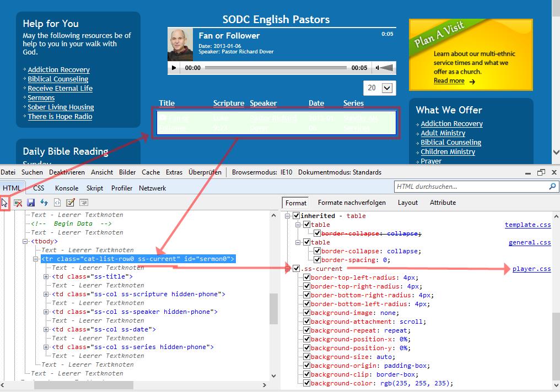Uncheck background-repeat property checkbox
The image size is (560, 392).
306,330
